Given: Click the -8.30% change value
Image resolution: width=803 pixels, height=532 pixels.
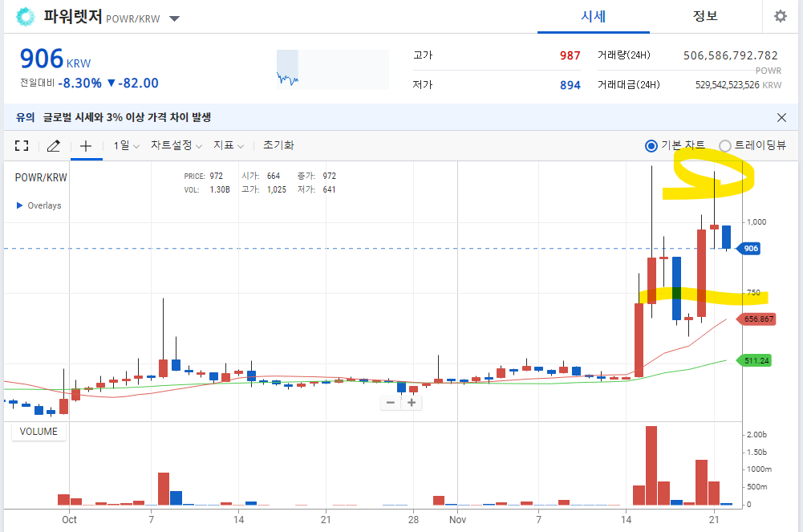Looking at the screenshot, I should pyautogui.click(x=80, y=83).
